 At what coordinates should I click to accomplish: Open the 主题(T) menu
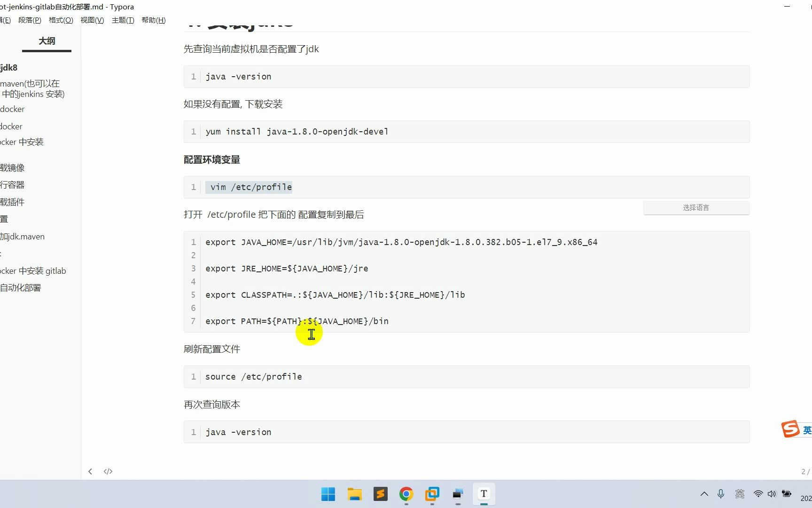click(123, 20)
